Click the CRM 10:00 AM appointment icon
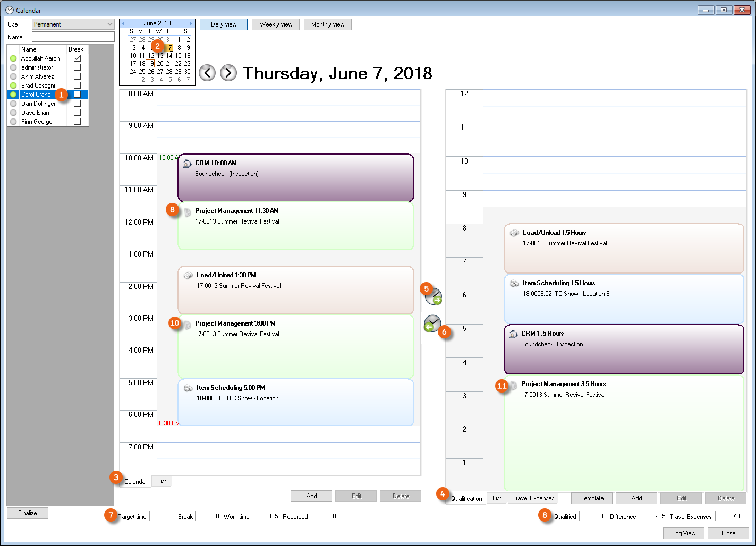The image size is (756, 546). [186, 164]
